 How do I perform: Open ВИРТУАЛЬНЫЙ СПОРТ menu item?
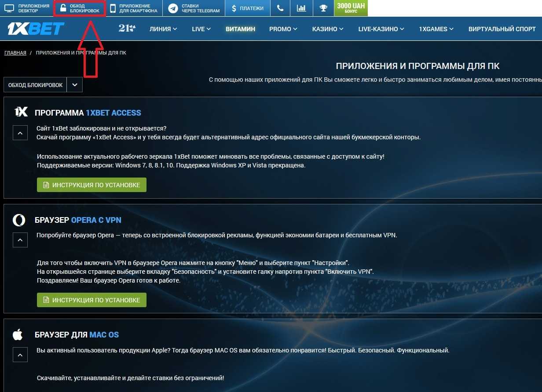point(502,29)
